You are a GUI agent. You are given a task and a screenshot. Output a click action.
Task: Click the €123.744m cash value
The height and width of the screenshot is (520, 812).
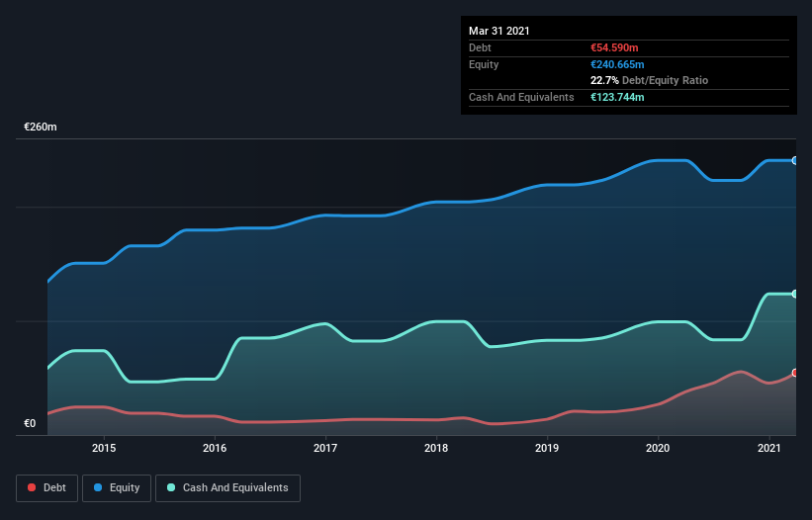click(x=617, y=97)
